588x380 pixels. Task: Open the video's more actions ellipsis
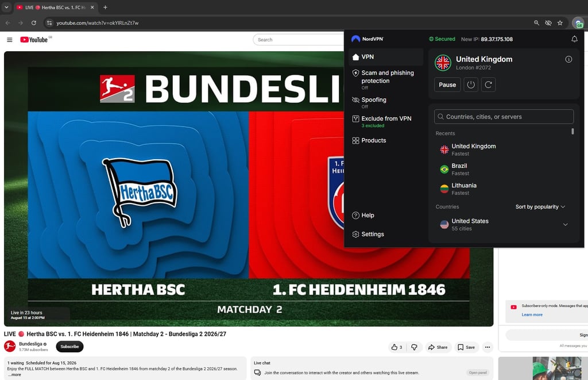point(488,347)
